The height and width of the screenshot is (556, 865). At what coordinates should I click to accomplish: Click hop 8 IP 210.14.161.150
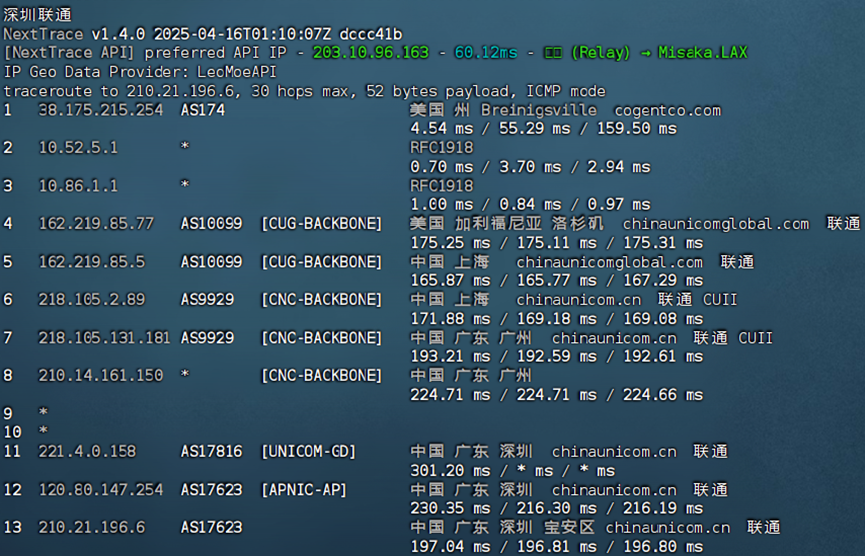[x=100, y=376]
